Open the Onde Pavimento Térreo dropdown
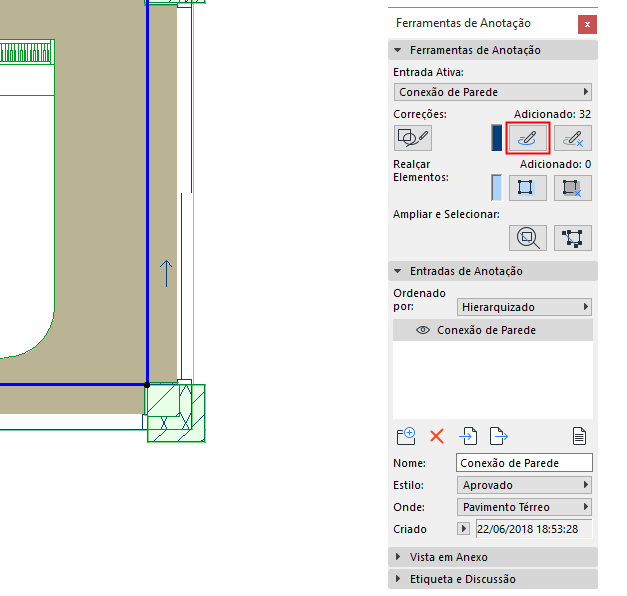Viewport: 627px width, 596px height. pyautogui.click(x=524, y=507)
